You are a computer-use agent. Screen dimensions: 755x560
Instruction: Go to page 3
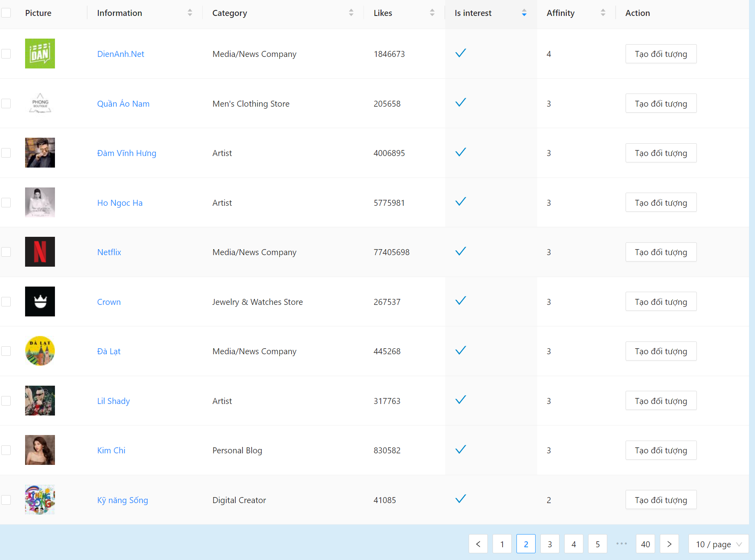[550, 544]
